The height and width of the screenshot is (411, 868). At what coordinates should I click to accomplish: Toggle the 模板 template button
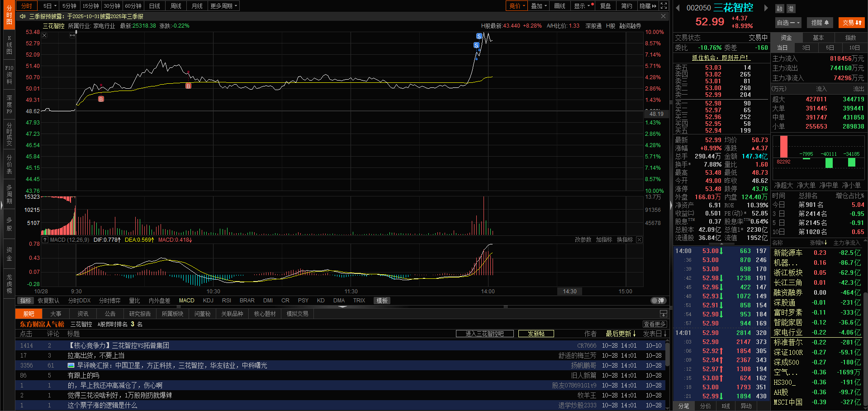point(382,301)
